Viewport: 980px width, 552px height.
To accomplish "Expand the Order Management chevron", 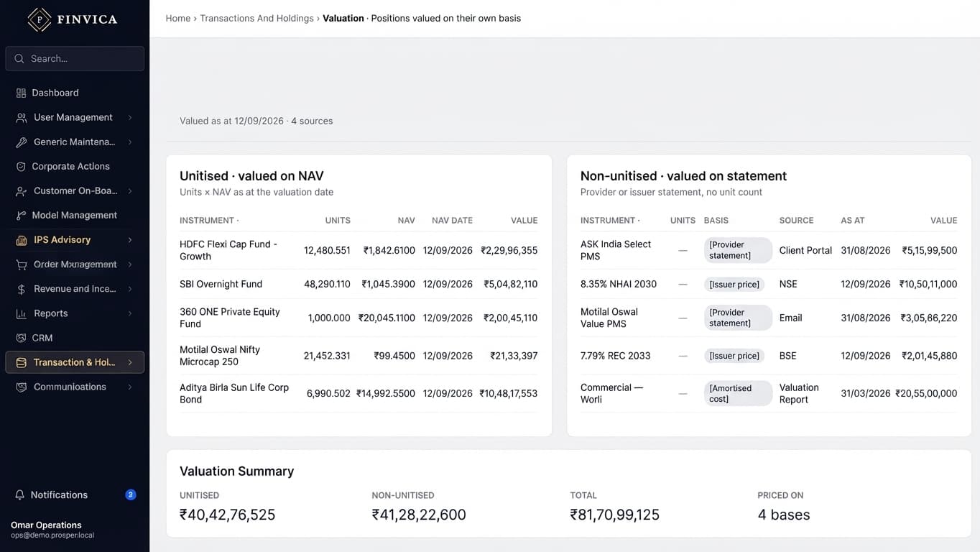I will 130,264.
